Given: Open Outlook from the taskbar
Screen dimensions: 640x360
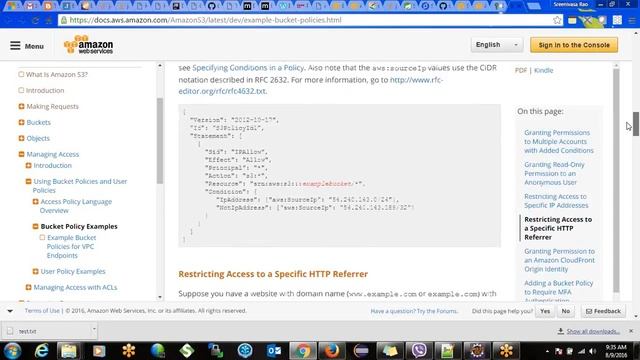Looking at the screenshot, I should (x=274, y=351).
